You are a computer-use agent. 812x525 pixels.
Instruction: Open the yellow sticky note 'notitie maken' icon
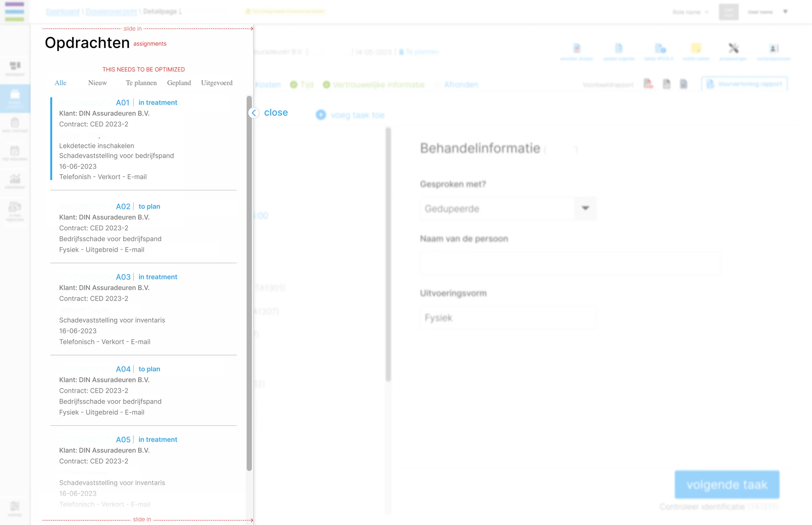[x=696, y=48]
